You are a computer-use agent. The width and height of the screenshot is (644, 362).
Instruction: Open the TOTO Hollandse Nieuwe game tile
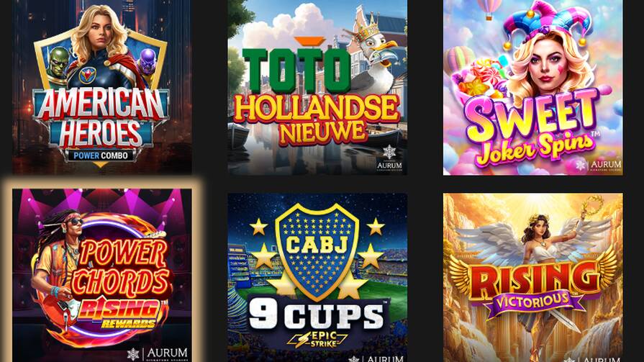point(317,87)
